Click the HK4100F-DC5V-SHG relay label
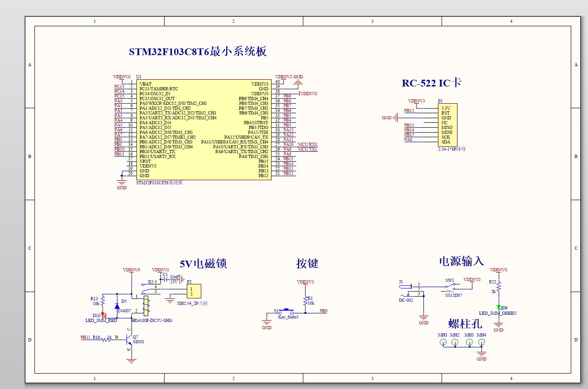 click(x=151, y=320)
